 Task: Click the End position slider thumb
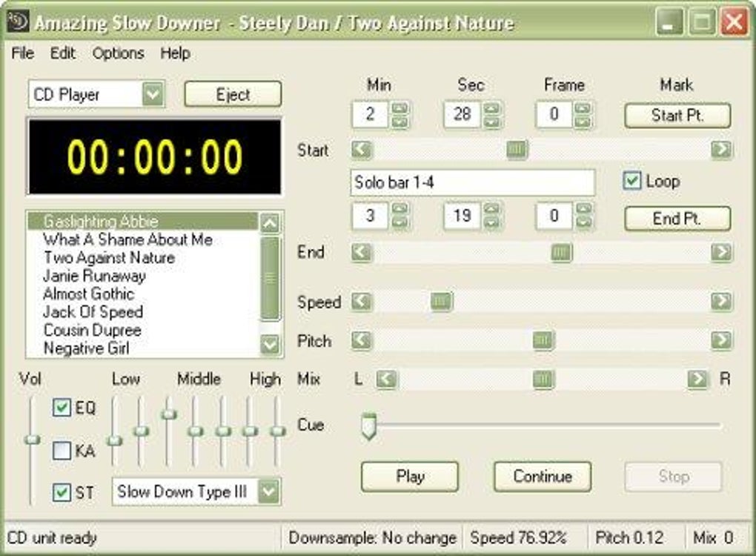click(x=561, y=252)
